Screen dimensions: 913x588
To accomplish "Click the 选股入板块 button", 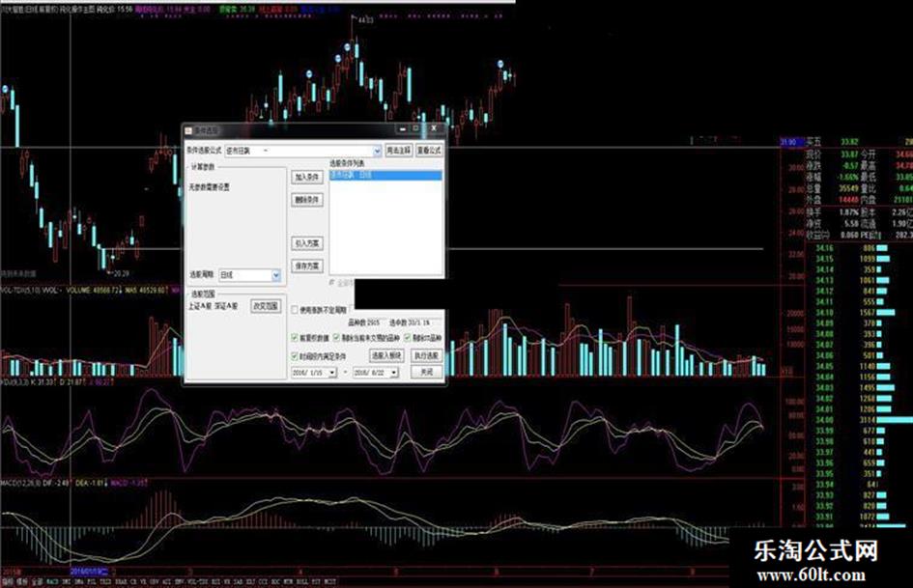I will 386,355.
